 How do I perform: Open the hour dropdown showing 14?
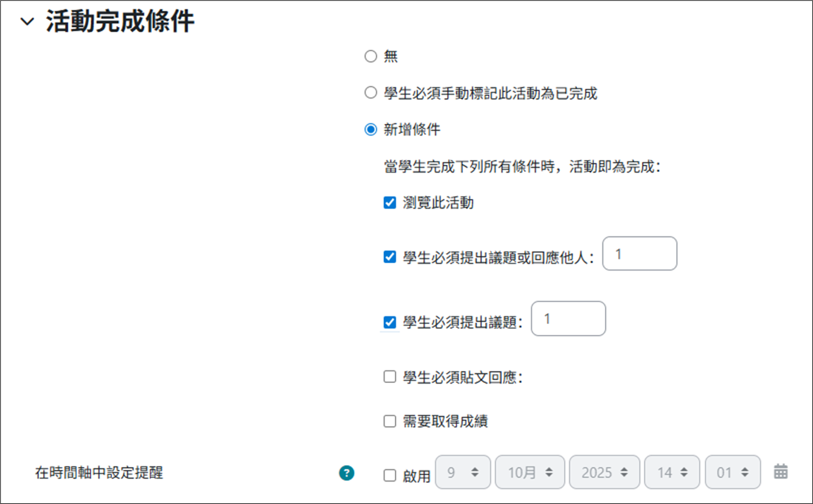[x=672, y=472]
